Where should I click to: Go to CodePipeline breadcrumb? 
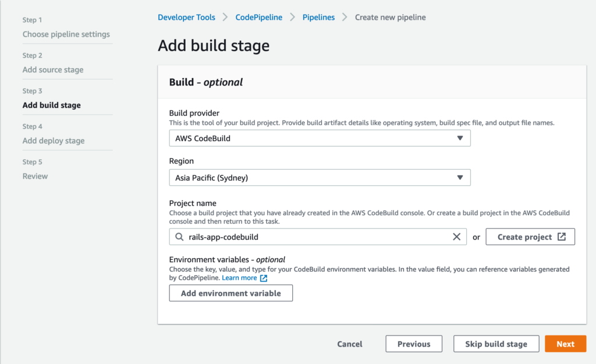[259, 17]
